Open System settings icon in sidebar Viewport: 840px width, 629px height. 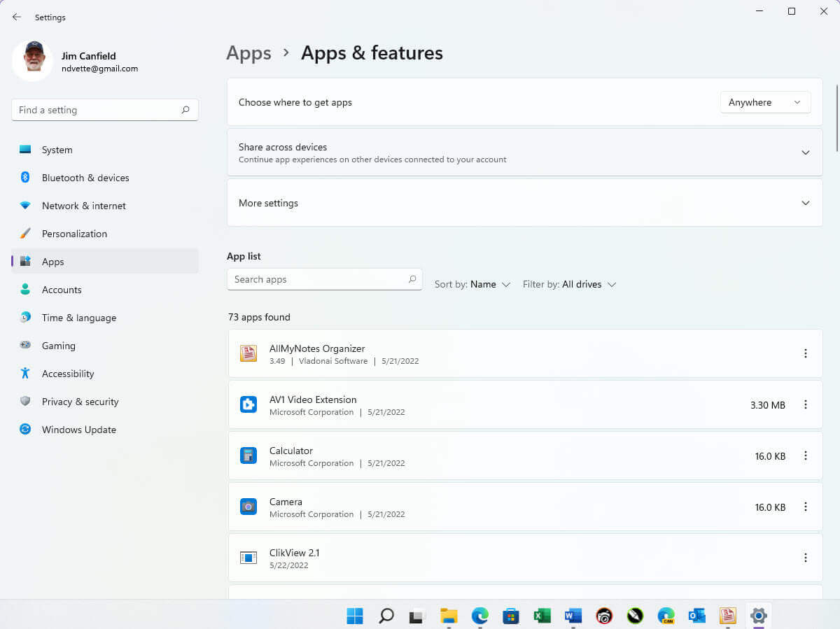pyautogui.click(x=25, y=150)
